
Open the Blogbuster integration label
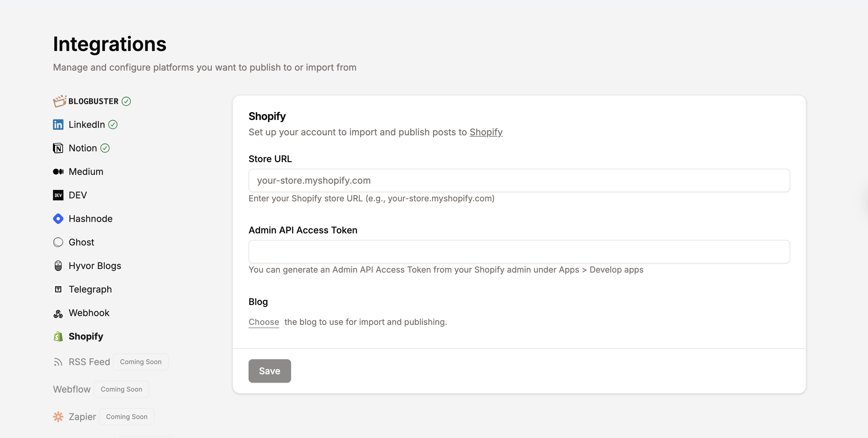click(93, 101)
